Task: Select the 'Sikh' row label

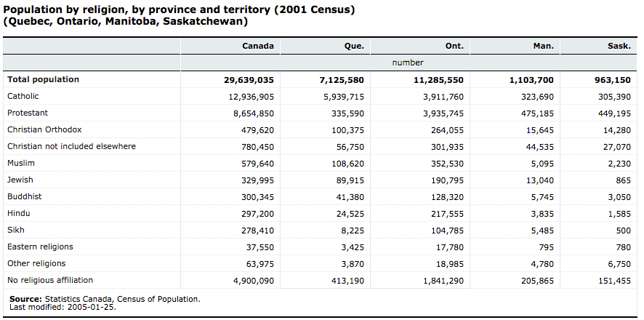Action: (15, 230)
